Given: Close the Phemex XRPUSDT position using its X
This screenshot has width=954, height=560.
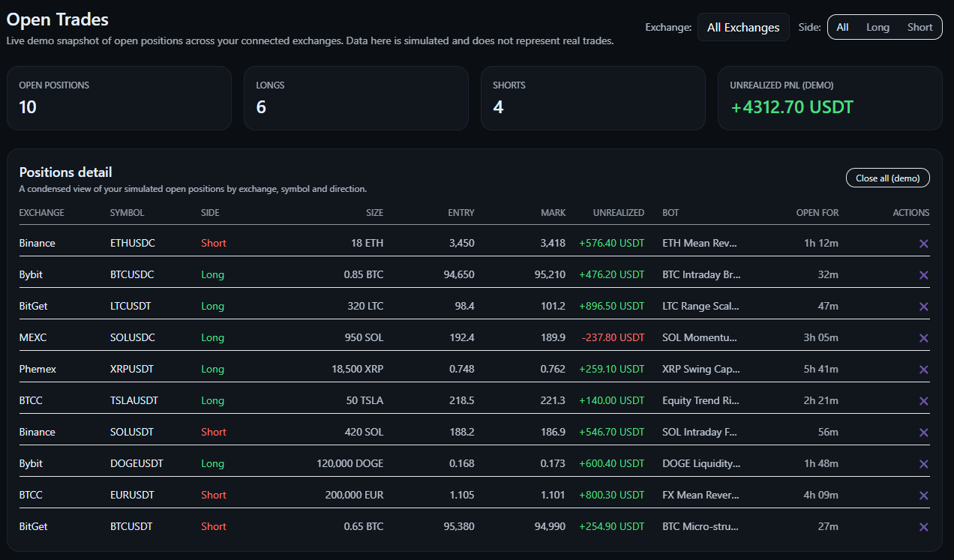Looking at the screenshot, I should [924, 369].
